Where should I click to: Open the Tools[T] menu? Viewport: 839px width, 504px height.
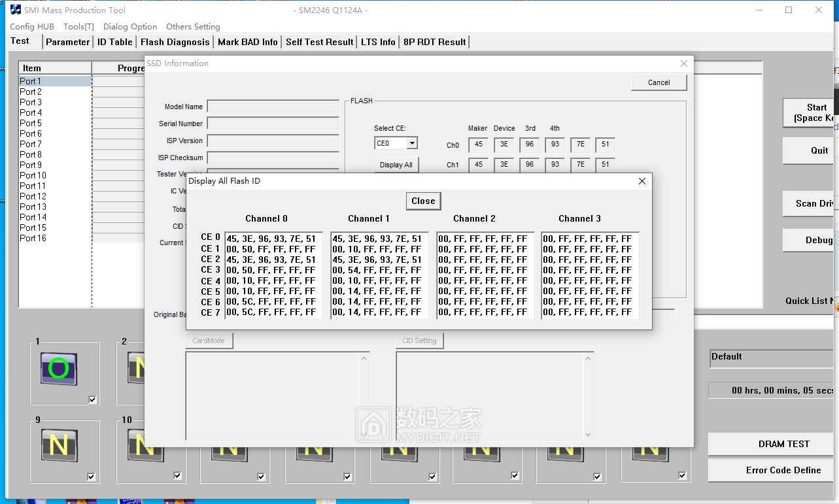[x=78, y=27]
